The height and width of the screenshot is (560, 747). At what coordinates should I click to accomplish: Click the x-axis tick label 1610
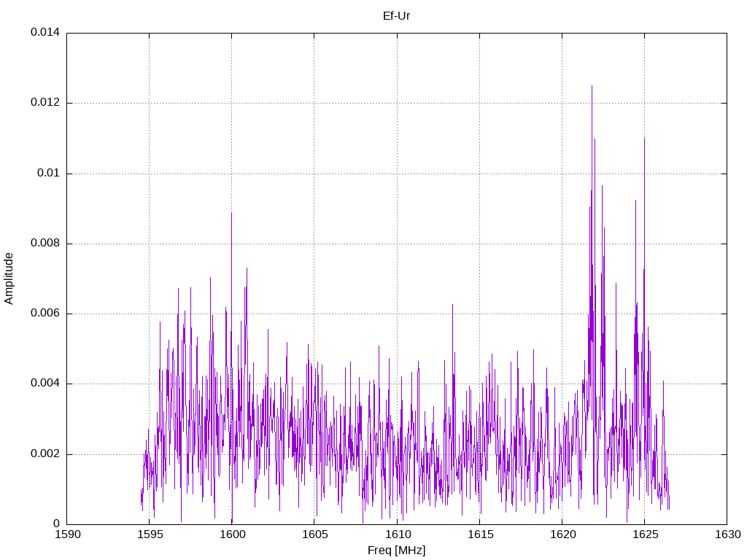[398, 534]
